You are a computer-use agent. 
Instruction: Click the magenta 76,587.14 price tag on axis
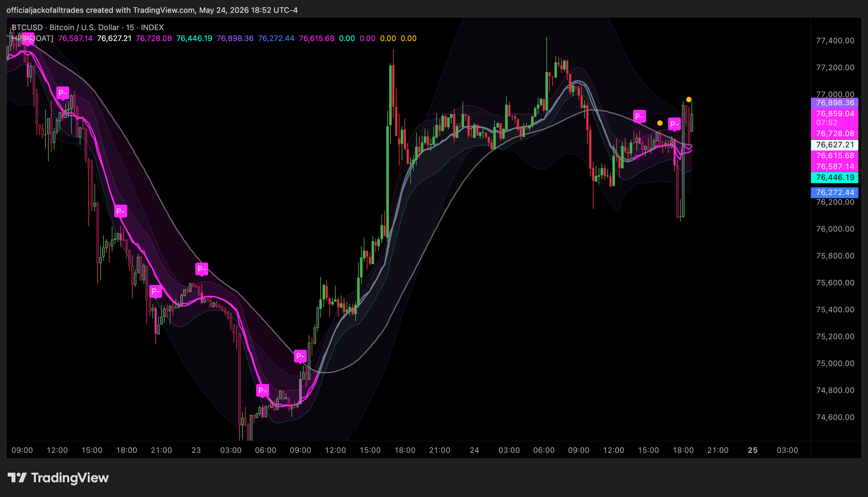(835, 167)
